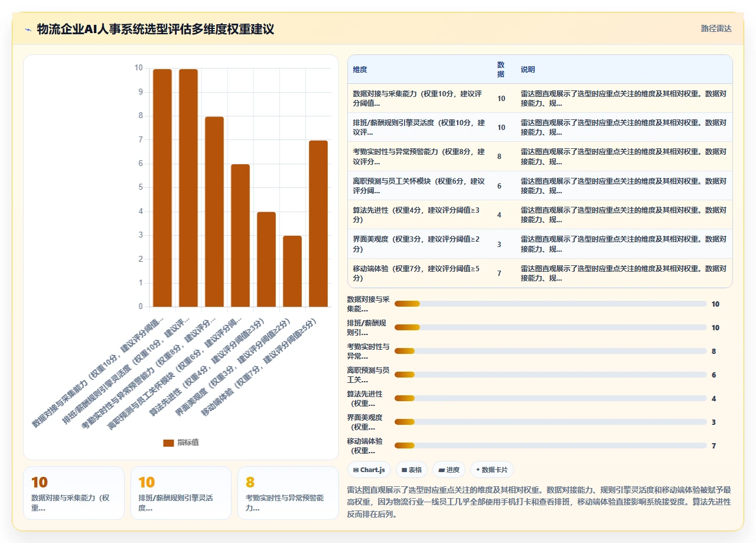The height and width of the screenshot is (543, 756).
Task: Click the 离职预测与员工关怀 progress bar
Action: 550,375
